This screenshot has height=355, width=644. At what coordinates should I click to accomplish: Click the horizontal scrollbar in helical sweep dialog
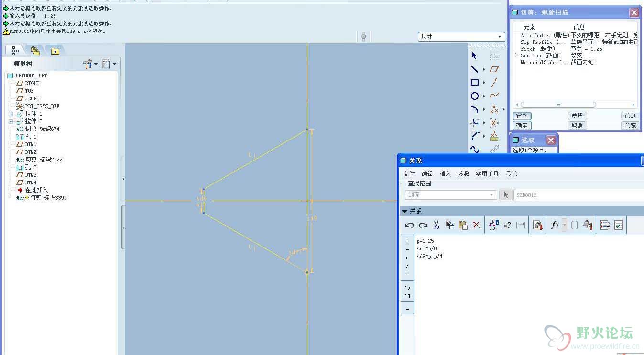click(558, 105)
